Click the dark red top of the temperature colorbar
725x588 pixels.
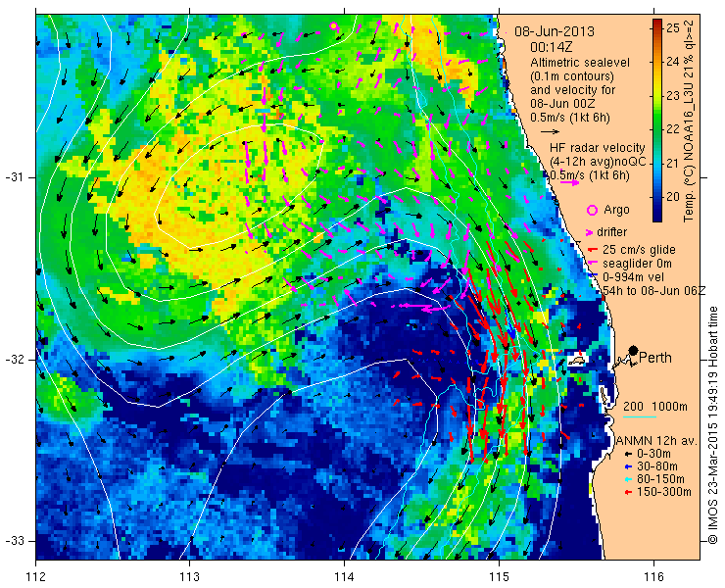tap(657, 24)
